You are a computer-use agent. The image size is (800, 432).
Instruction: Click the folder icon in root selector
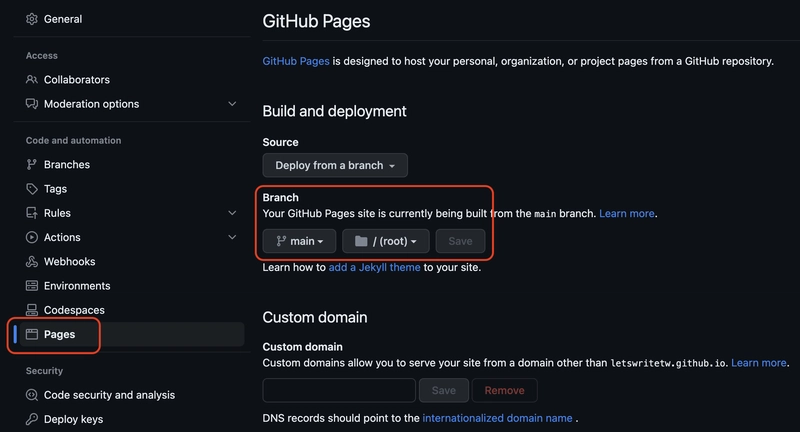click(x=361, y=241)
